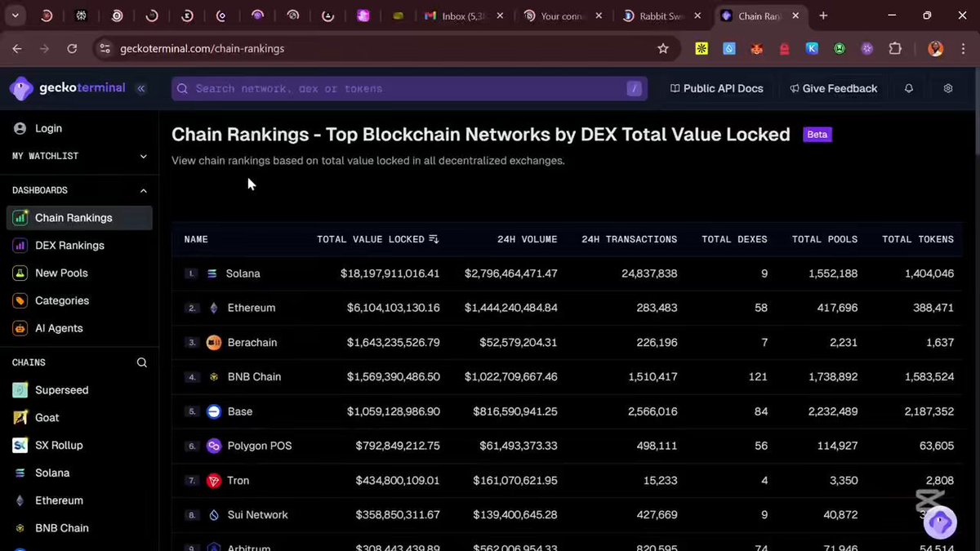Sort by 24H Volume column
Viewport: 980px width, 551px height.
pos(527,239)
